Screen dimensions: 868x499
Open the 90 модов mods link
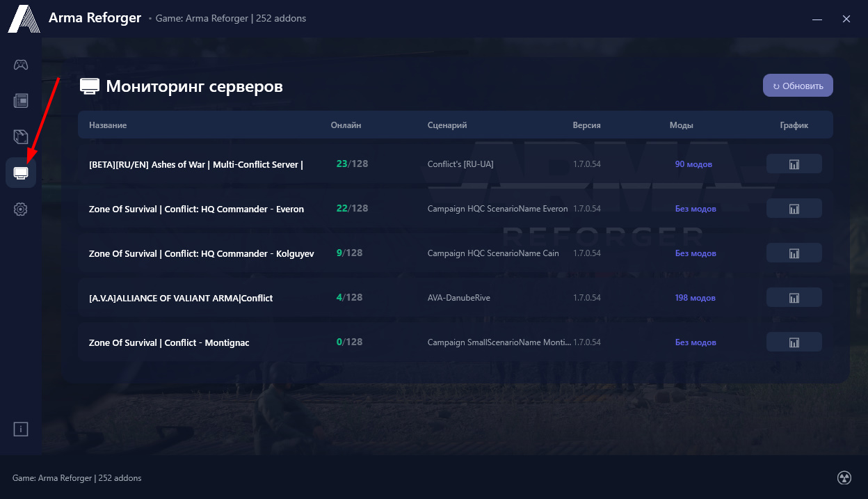(x=693, y=164)
